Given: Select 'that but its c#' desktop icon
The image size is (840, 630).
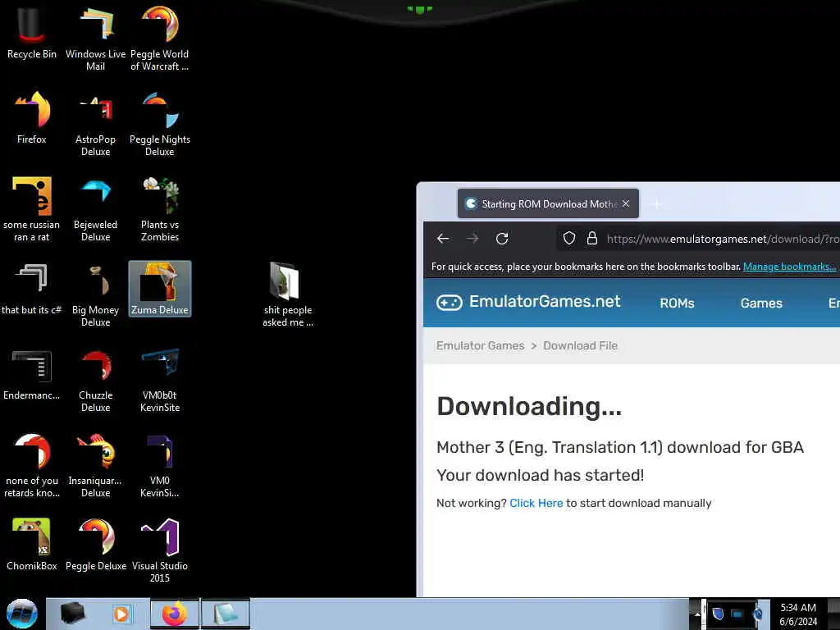Looking at the screenshot, I should tap(32, 290).
